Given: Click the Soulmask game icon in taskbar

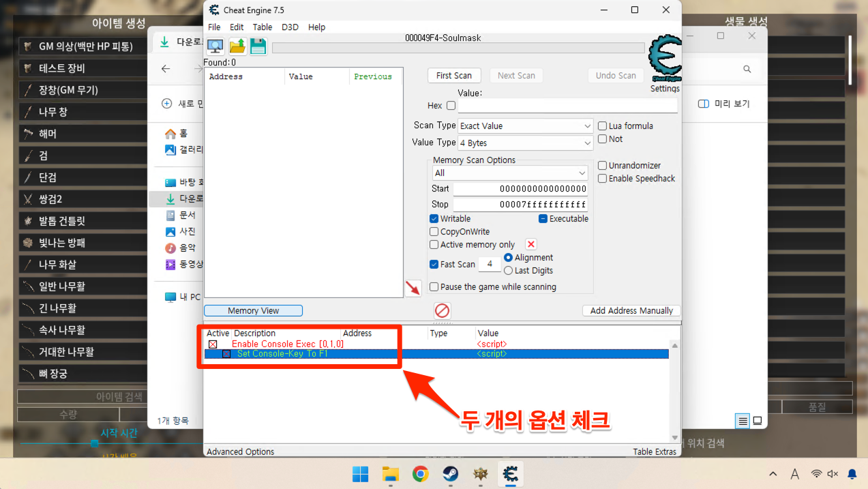Looking at the screenshot, I should (x=480, y=474).
